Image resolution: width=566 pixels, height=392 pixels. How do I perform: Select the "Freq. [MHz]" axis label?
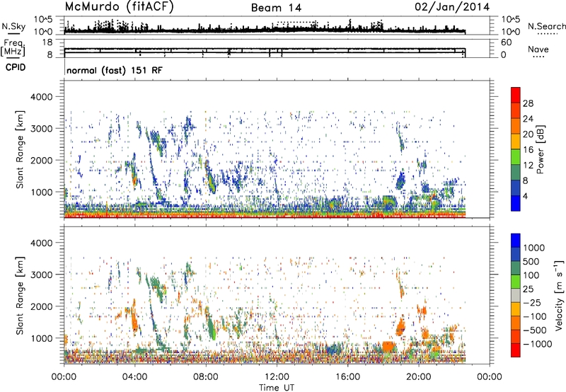click(x=13, y=48)
